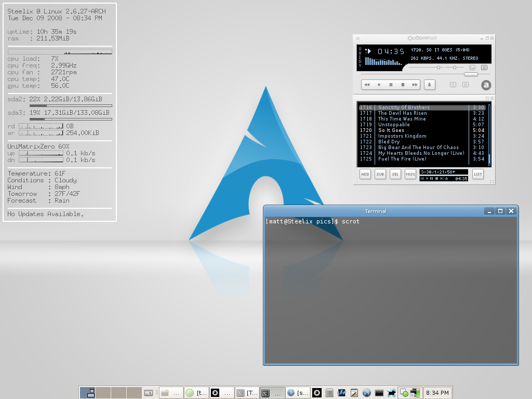Select playlist track Fuel The Fire (Live)
Viewport: 532px width, 399px height.
(422, 159)
